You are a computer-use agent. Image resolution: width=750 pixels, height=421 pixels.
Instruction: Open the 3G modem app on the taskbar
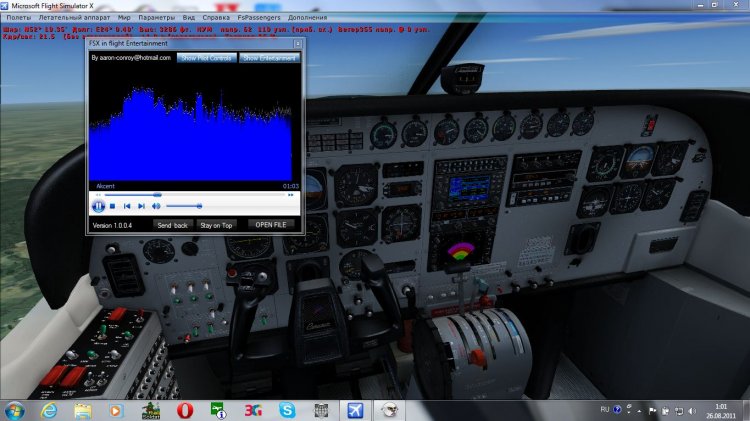[253, 410]
